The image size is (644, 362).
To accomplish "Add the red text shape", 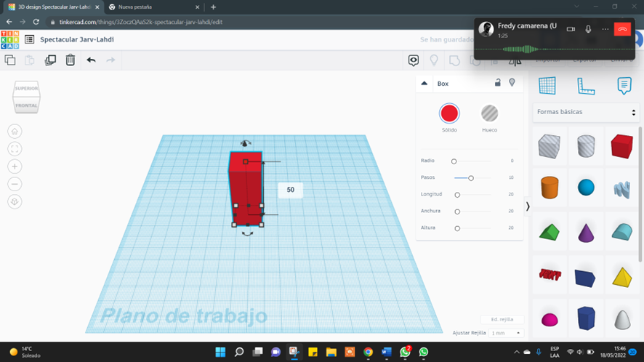I will point(550,275).
